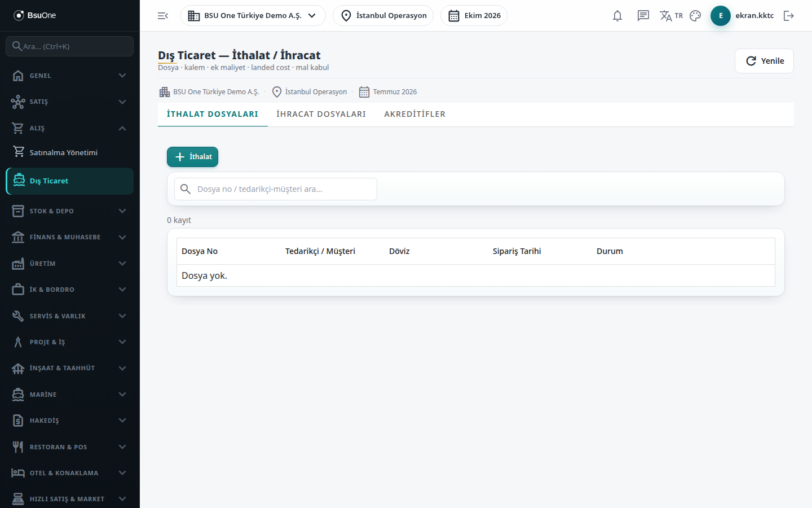
Task: Expand the FİNANS & MUHASEBE section
Action: 70,237
